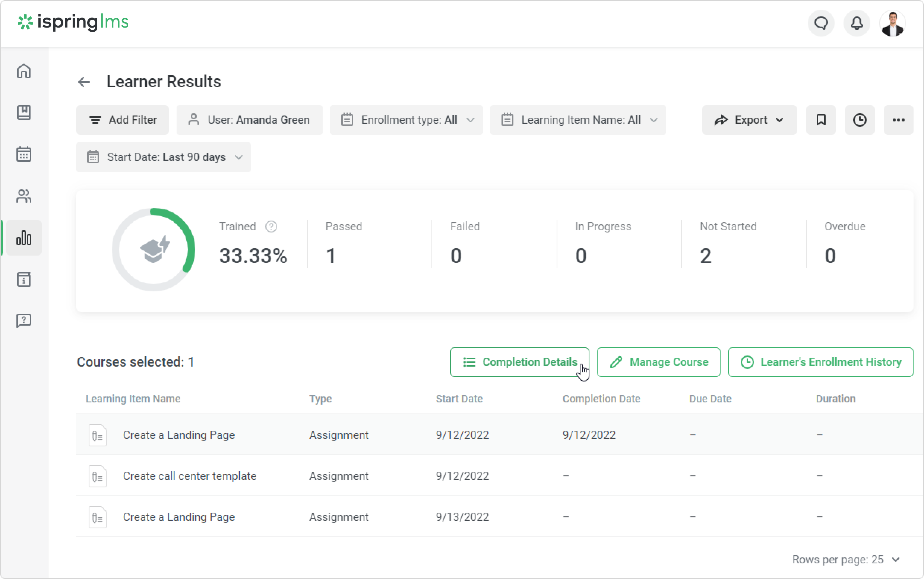Image resolution: width=924 pixels, height=579 pixels.
Task: Open the Reports bar chart sidebar icon
Action: 24,238
